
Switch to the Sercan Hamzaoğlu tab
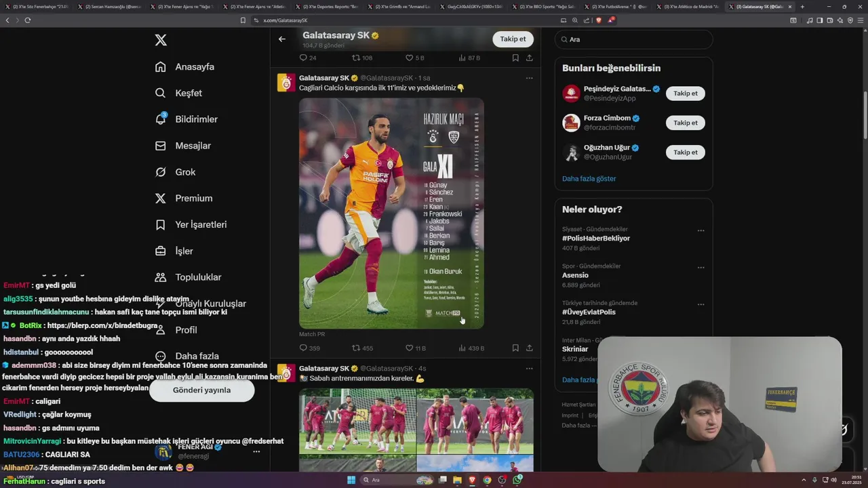[x=108, y=7]
